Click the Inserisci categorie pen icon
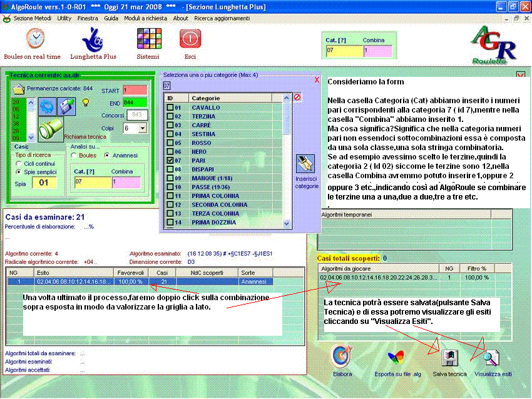The image size is (532, 399). [x=305, y=164]
